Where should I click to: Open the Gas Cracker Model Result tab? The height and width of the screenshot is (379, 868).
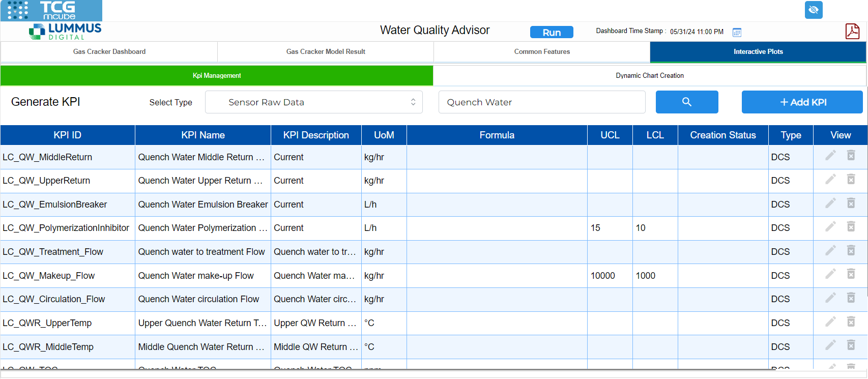(x=326, y=52)
